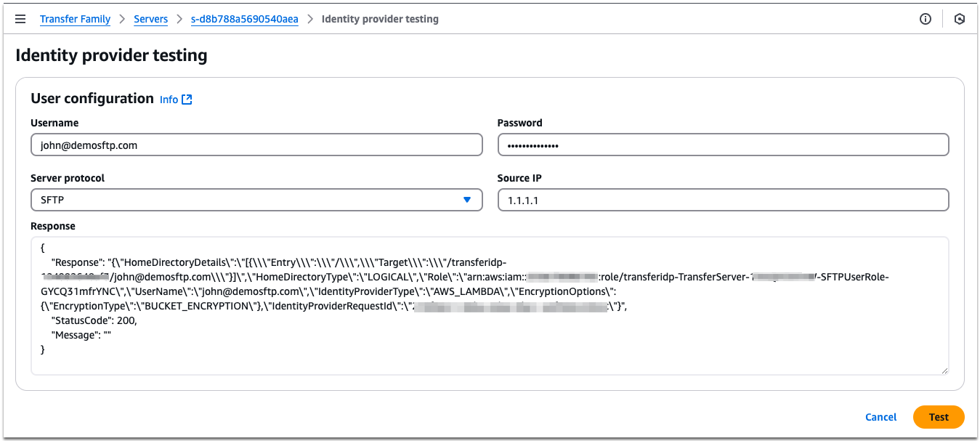Click the info circle icon in top bar
Screen dimensions: 980x441
926,19
